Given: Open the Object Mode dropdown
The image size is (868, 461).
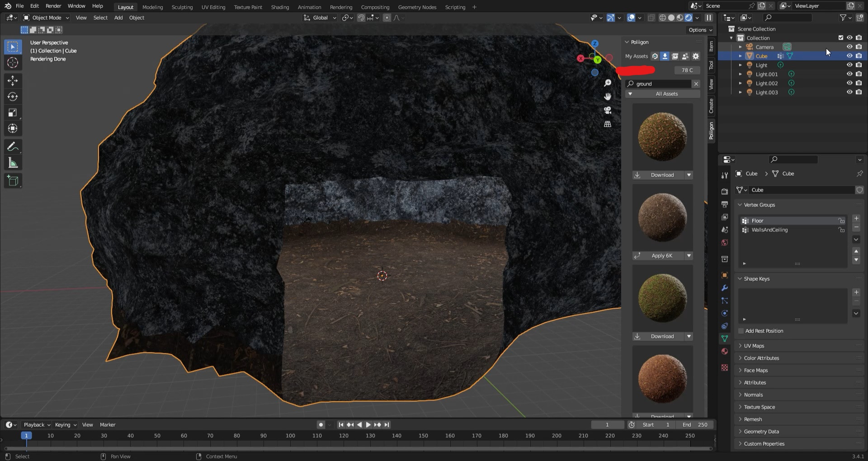Looking at the screenshot, I should tap(46, 18).
